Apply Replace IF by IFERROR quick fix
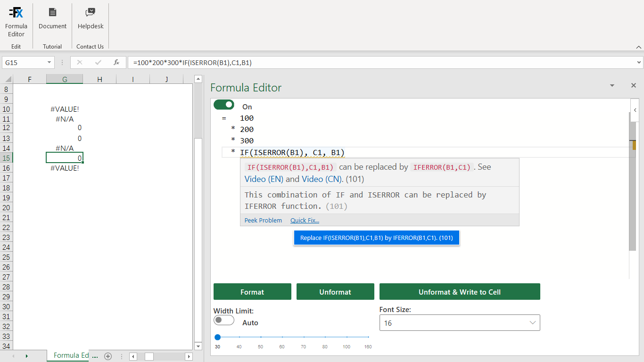644x362 pixels. pos(376,238)
